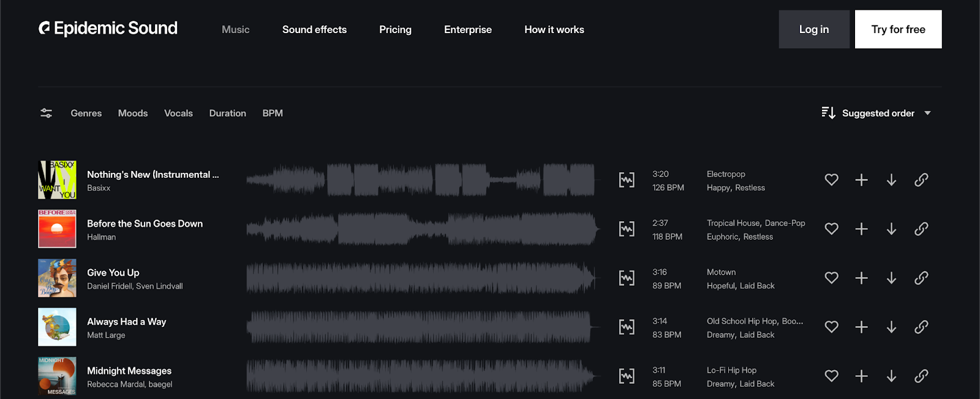980x399 pixels.
Task: Like the track Always Had a Way
Action: pos(831,327)
